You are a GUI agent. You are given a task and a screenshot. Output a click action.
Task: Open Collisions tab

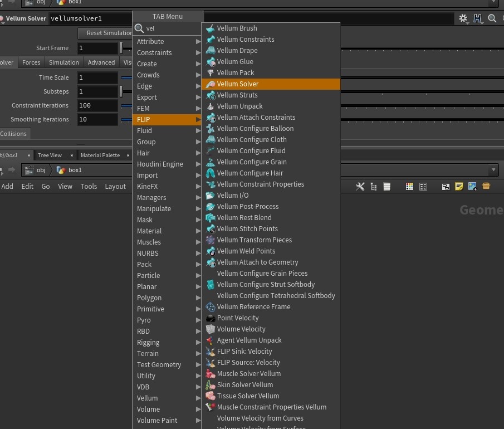(x=13, y=134)
